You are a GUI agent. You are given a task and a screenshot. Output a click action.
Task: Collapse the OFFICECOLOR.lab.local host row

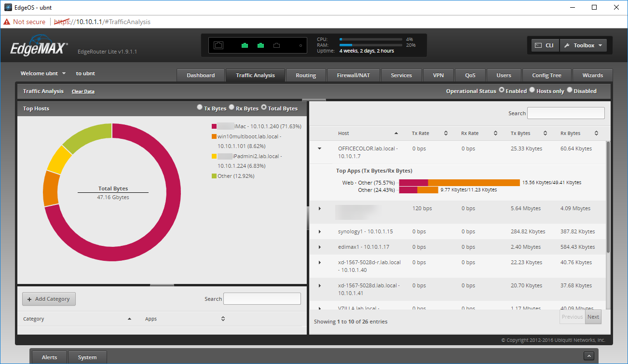(319, 148)
